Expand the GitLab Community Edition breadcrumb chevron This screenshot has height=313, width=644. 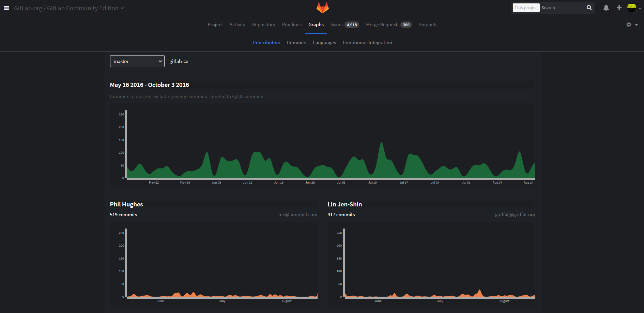pos(122,8)
